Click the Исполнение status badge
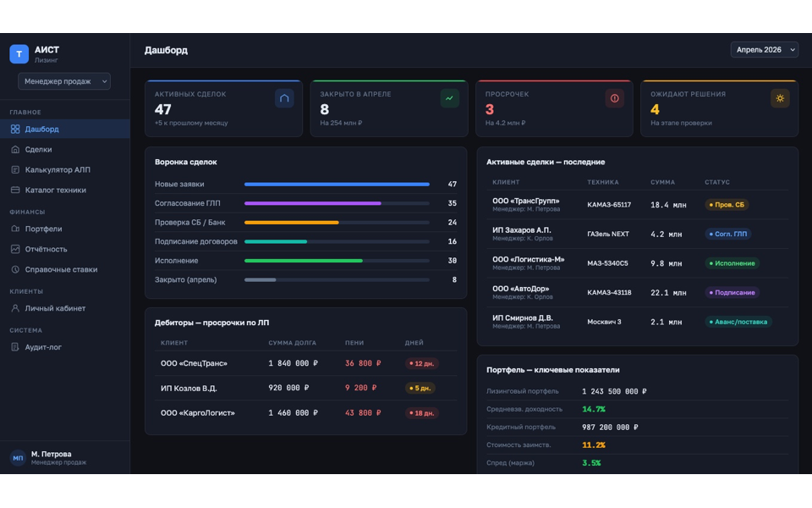The image size is (812, 508). coord(732,263)
